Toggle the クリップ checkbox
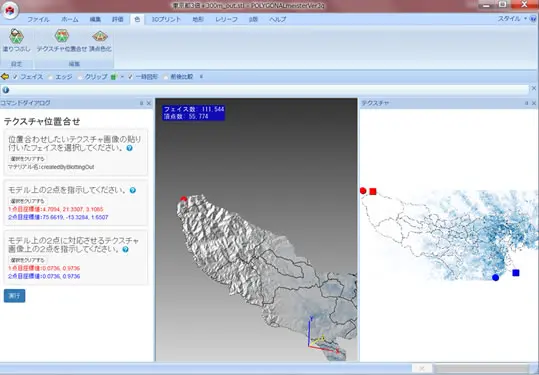Screen dimensions: 539x375 pyautogui.click(x=80, y=77)
